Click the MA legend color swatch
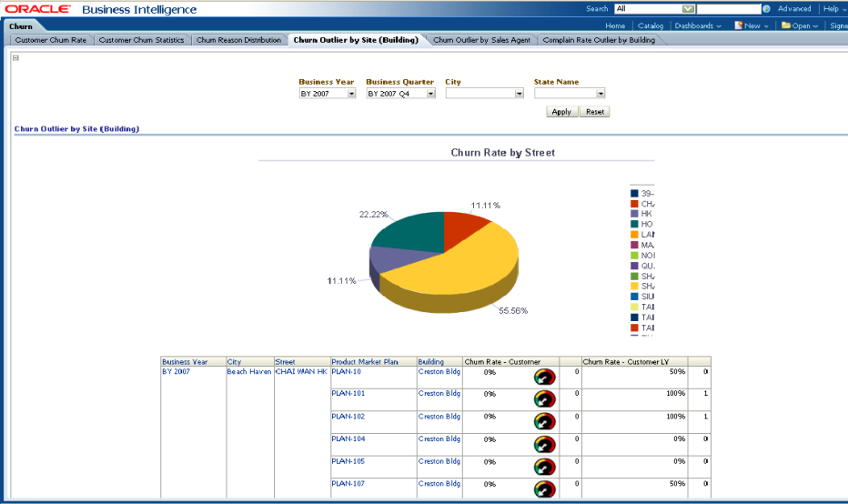 tap(634, 245)
